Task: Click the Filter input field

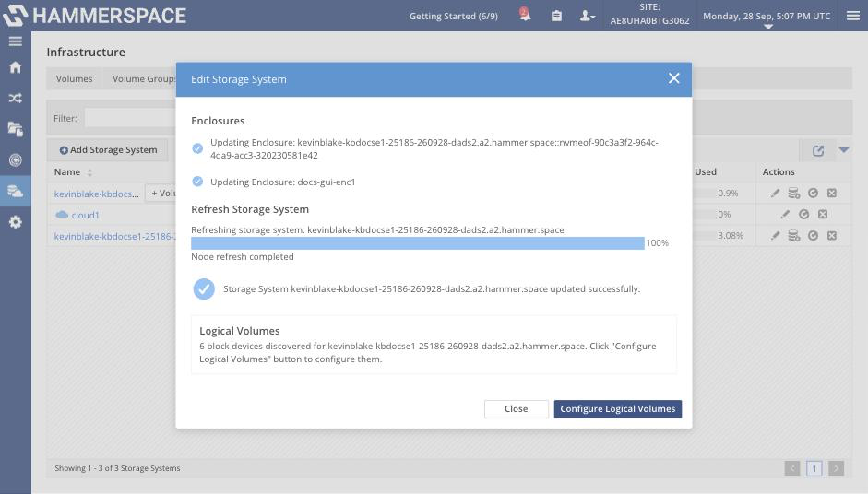Action: pos(130,118)
